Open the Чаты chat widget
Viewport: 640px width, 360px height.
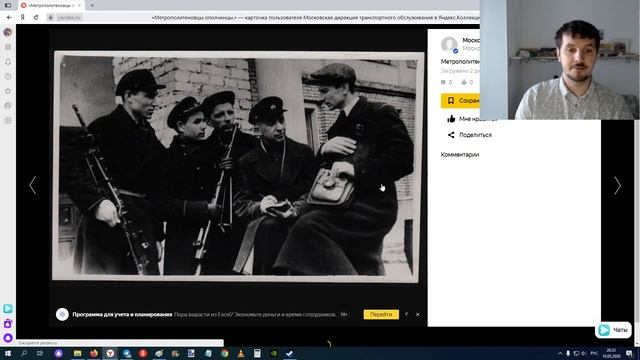coord(613,330)
